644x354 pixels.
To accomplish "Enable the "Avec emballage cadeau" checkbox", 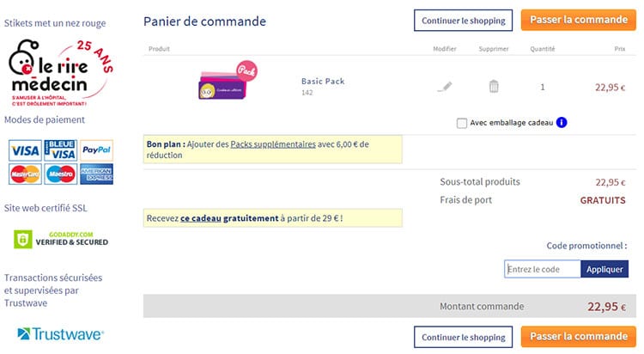I will click(463, 123).
